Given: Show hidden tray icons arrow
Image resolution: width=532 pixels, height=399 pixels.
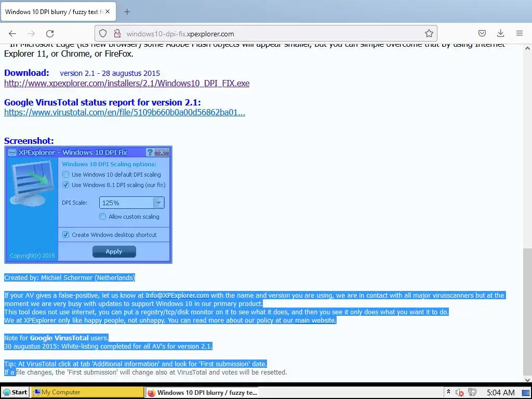Looking at the screenshot, I should click(448, 392).
